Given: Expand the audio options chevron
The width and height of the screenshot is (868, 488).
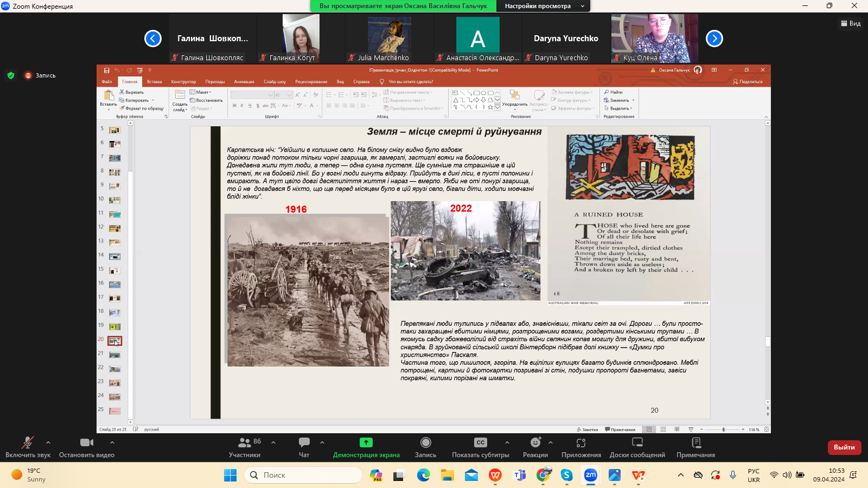Looking at the screenshot, I should (48, 442).
